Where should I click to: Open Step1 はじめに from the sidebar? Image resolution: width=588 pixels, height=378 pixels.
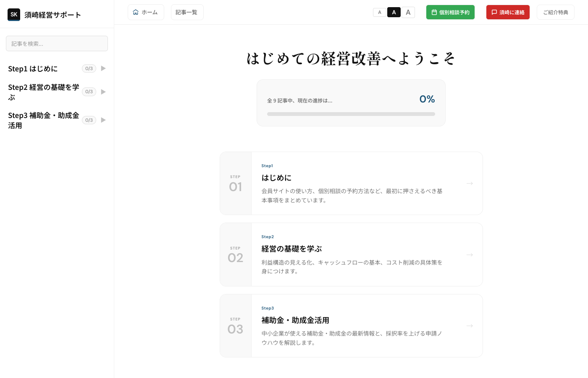33,68
